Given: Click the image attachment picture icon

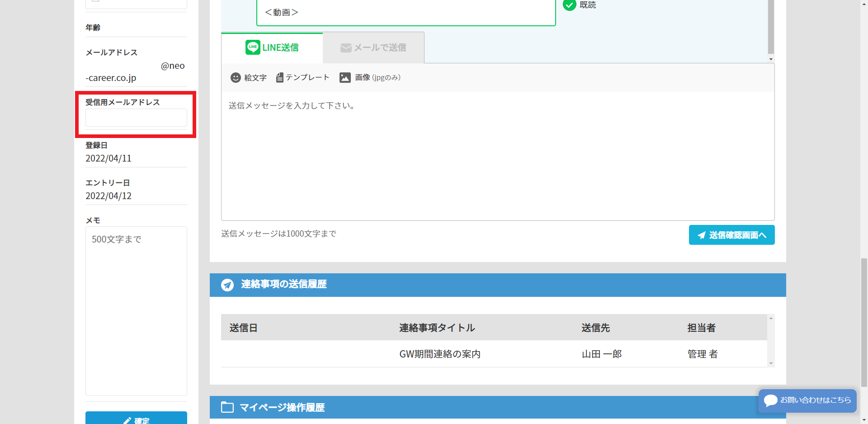Looking at the screenshot, I should [345, 78].
